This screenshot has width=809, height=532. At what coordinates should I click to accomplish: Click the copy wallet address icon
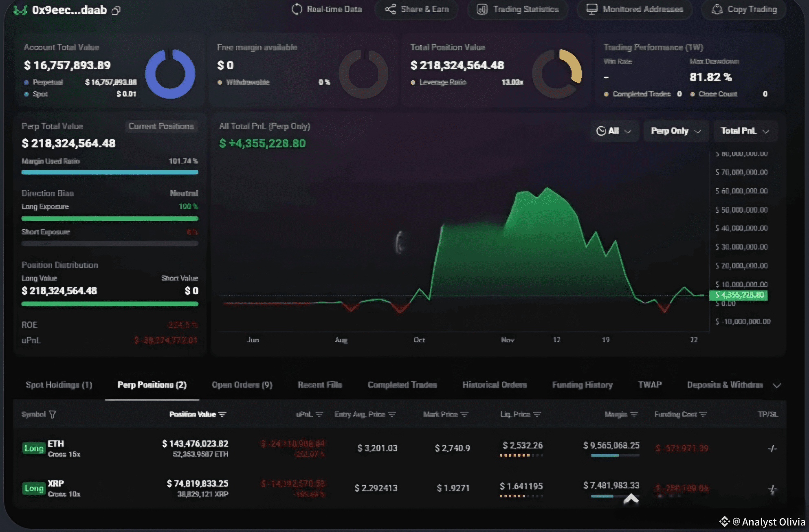(x=116, y=11)
